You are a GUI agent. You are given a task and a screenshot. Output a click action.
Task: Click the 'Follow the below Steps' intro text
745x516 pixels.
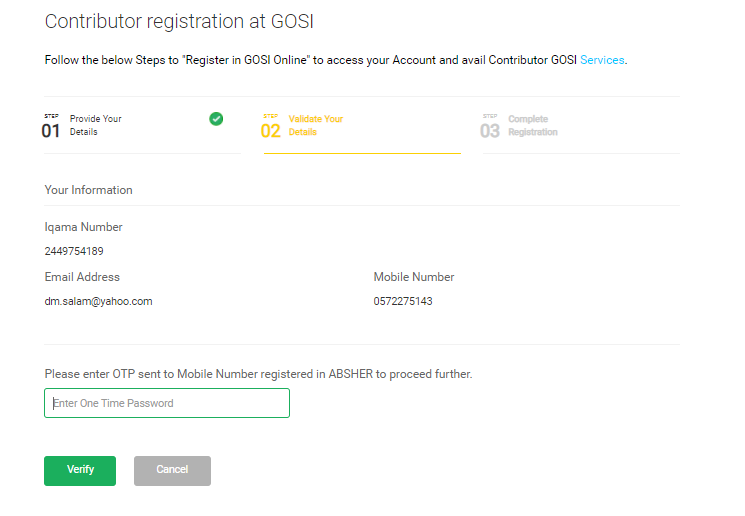310,60
